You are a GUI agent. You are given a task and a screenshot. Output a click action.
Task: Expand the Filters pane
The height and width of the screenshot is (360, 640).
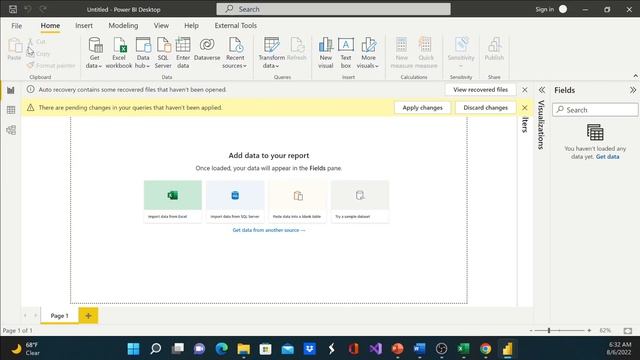(525, 125)
